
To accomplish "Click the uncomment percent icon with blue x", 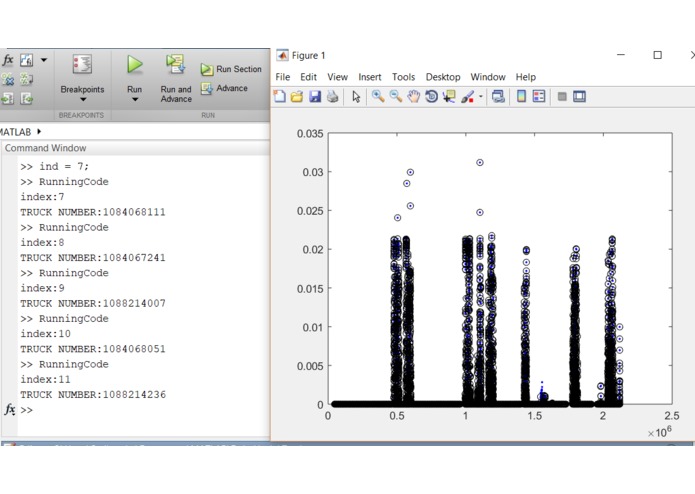I will click(x=8, y=79).
